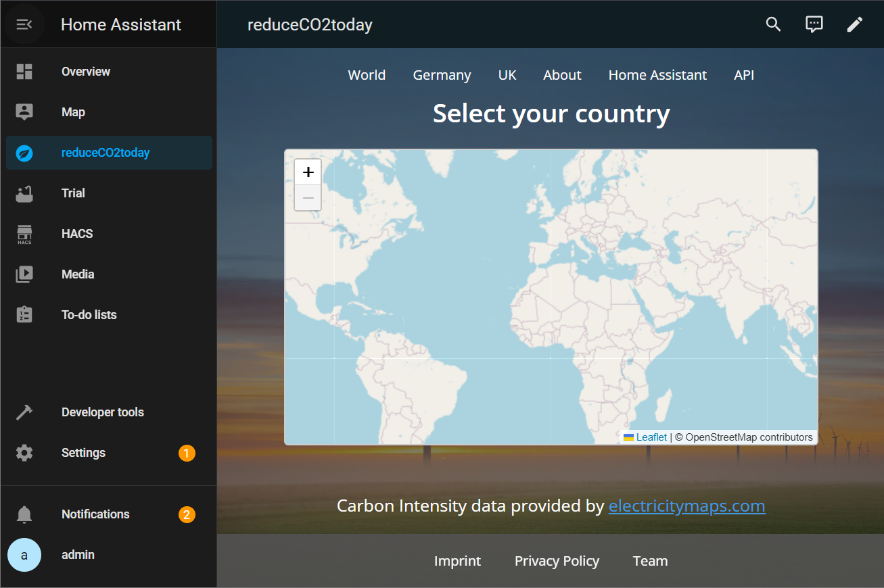
Task: Click the Trial bathtub icon
Action: tap(24, 193)
